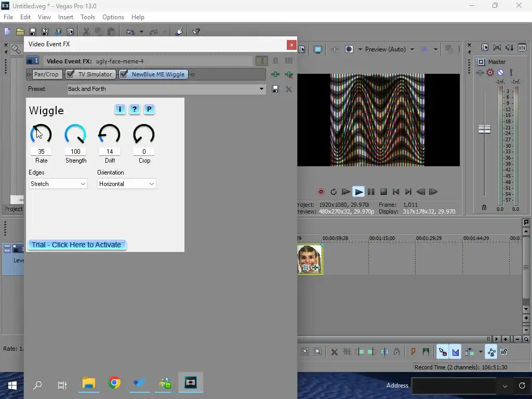Select the Pan/Crop effect chain button
The image size is (532, 399).
point(46,74)
